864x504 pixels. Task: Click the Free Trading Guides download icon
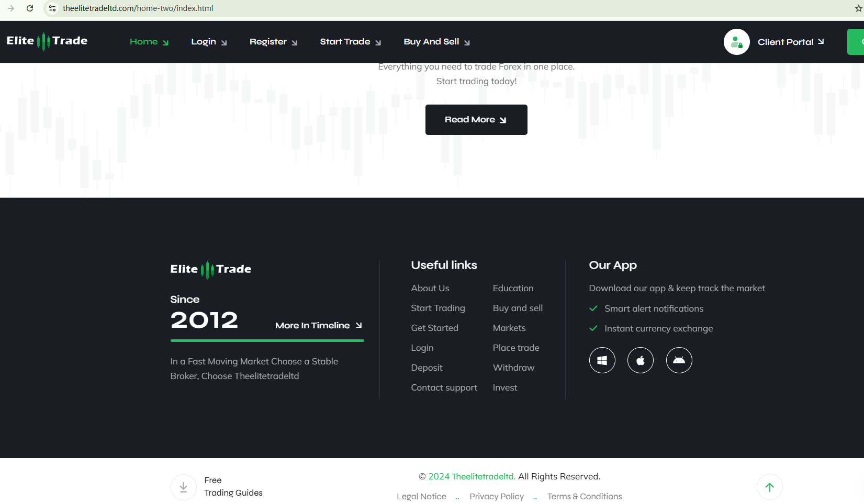184,487
